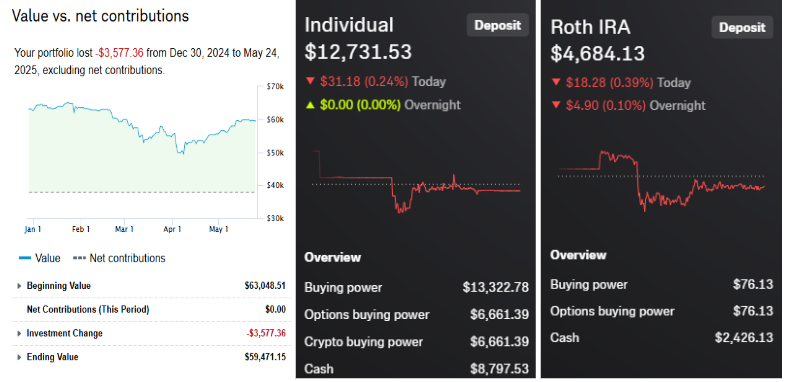This screenshot has width=787, height=382.
Task: Toggle the dashed Net contributions legend marker
Action: (79, 259)
